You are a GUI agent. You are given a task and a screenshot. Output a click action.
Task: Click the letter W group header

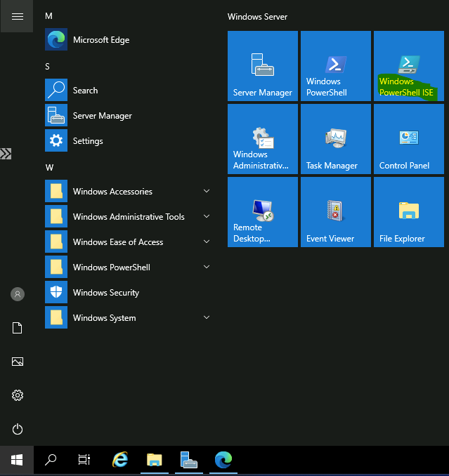pyautogui.click(x=49, y=167)
